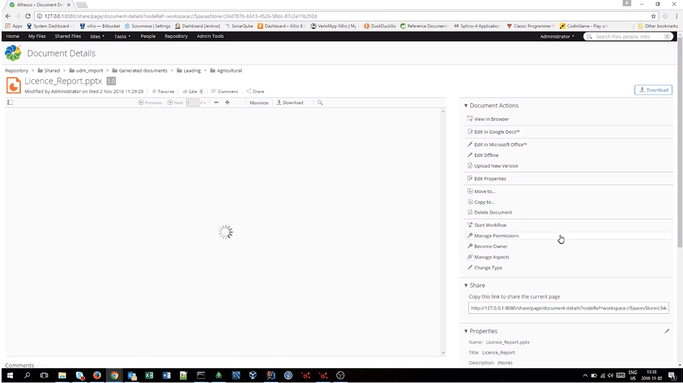Click the Alfresco logo
This screenshot has height=383, width=683.
pos(13,53)
